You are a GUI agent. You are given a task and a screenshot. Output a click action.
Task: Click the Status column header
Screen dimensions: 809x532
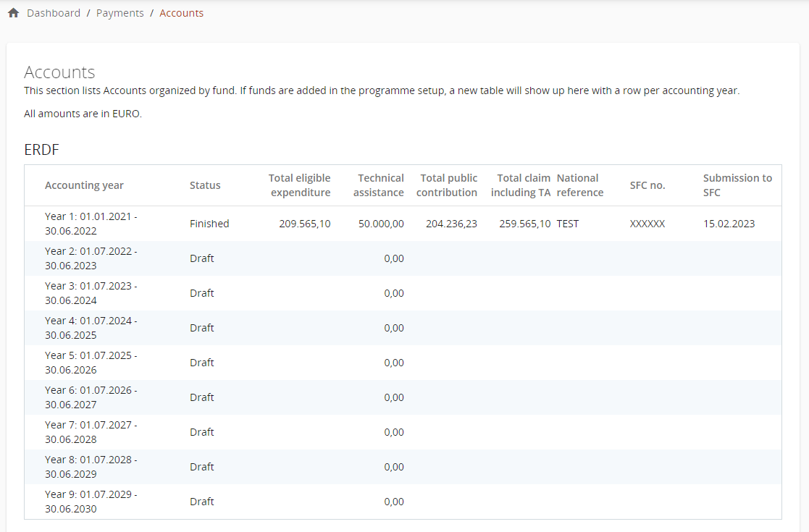click(205, 185)
